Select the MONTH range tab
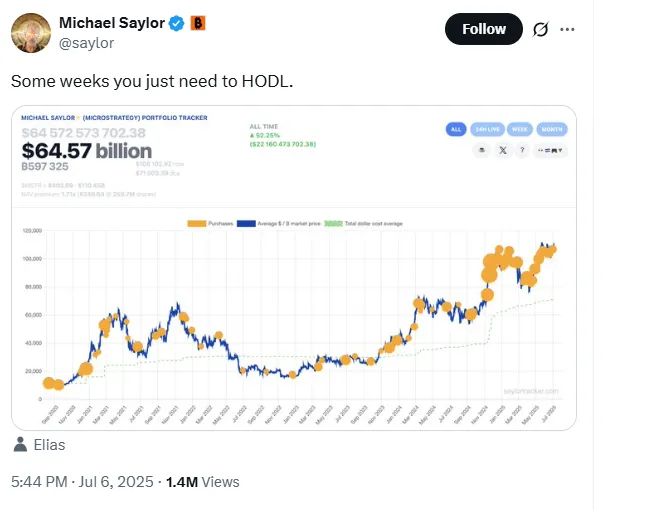The width and height of the screenshot is (658, 510). tap(552, 129)
